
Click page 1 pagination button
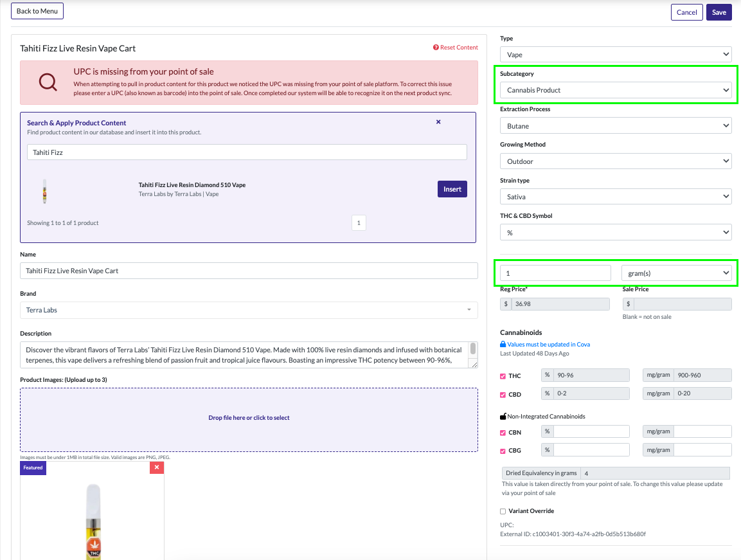(359, 222)
